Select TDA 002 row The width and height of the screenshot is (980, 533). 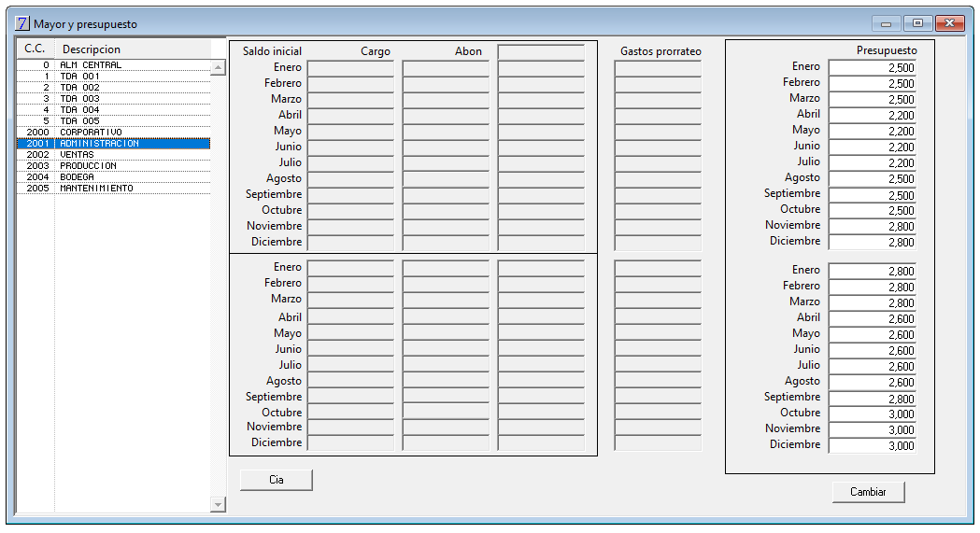(x=113, y=88)
